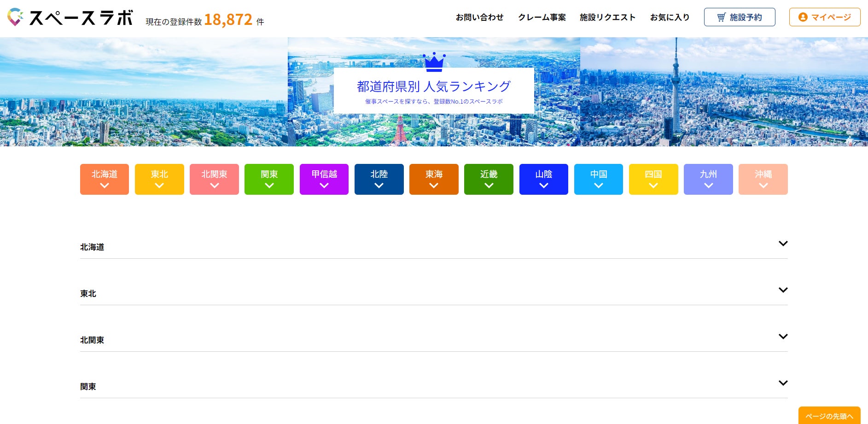Click the スペースラボ logo

pos(70,17)
